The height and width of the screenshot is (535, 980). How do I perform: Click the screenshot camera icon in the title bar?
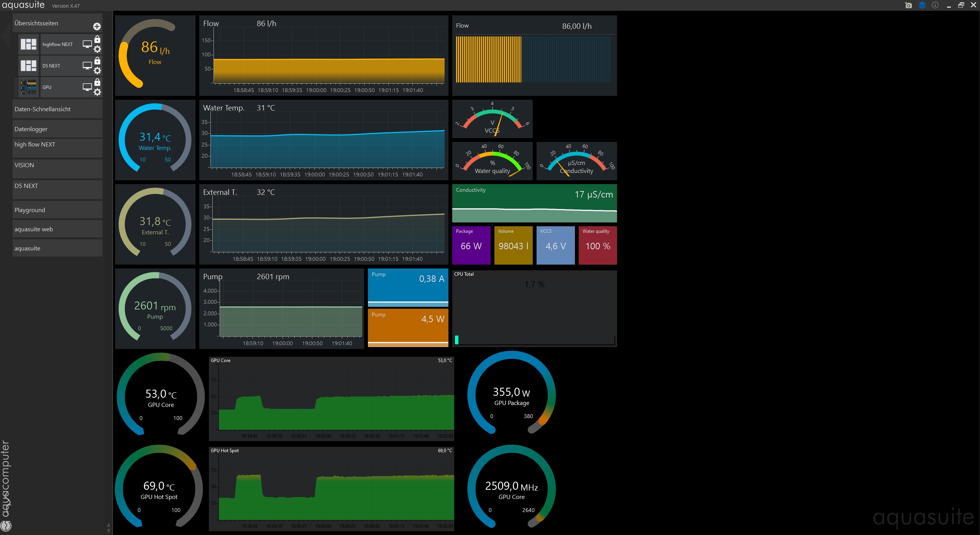(908, 5)
